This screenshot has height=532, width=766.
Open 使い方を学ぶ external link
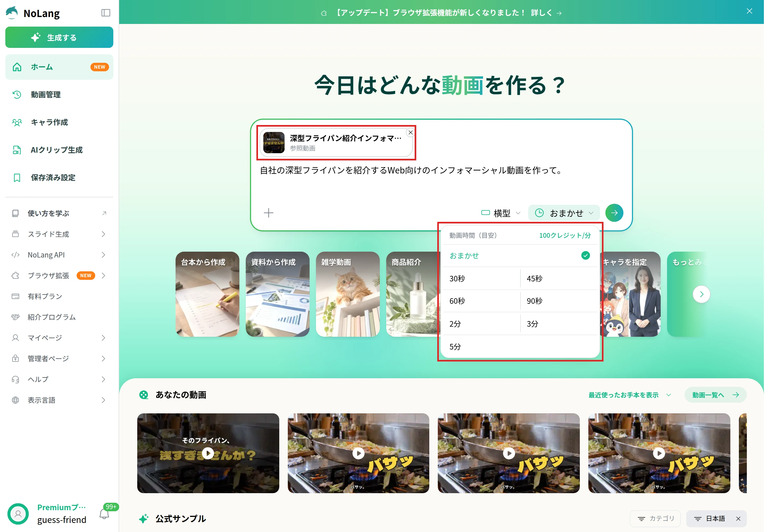coord(59,213)
